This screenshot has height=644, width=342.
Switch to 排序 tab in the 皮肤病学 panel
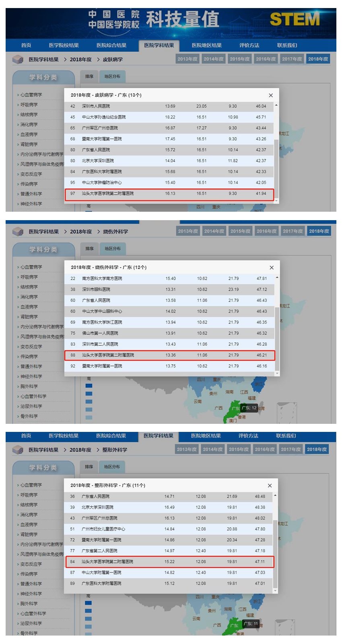89,76
